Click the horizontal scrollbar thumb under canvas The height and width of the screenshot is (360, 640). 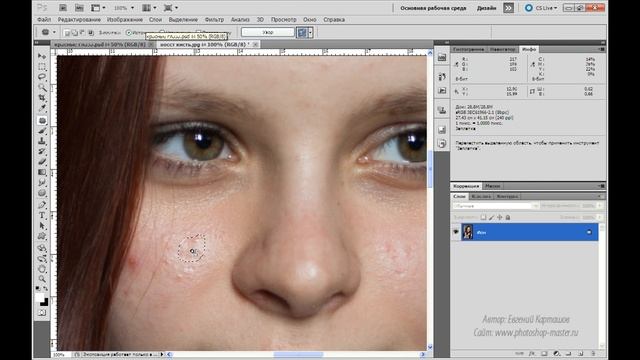pos(298,355)
